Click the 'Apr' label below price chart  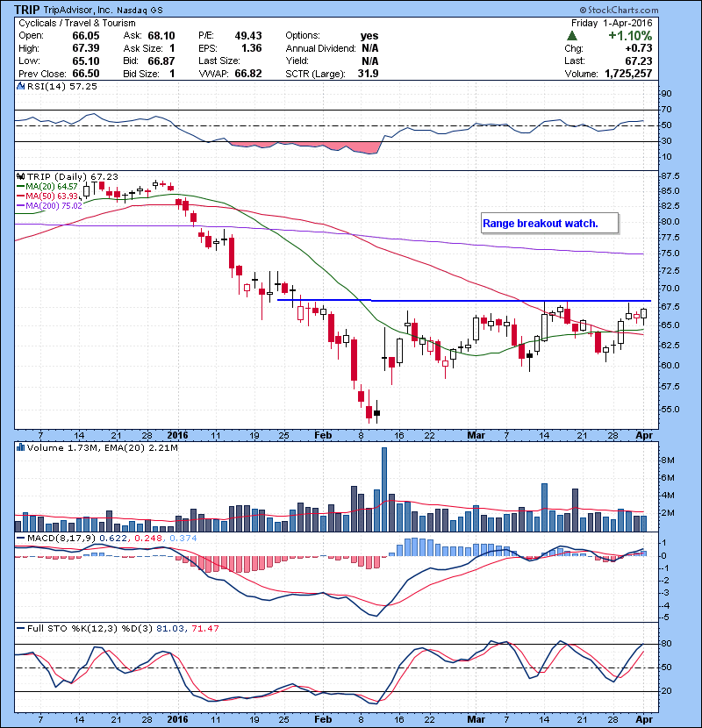tap(644, 436)
